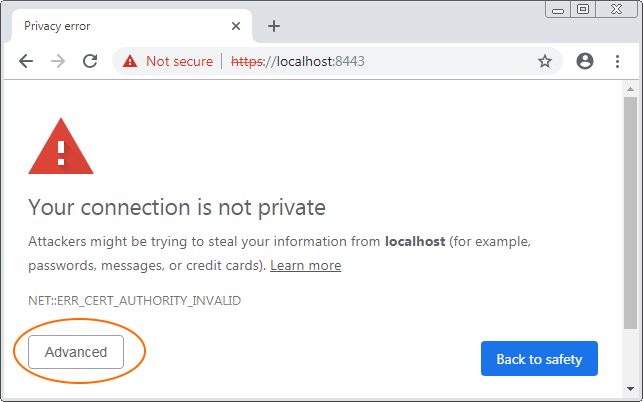Bookmark this page with the star icon
This screenshot has width=643, height=402.
click(x=545, y=62)
